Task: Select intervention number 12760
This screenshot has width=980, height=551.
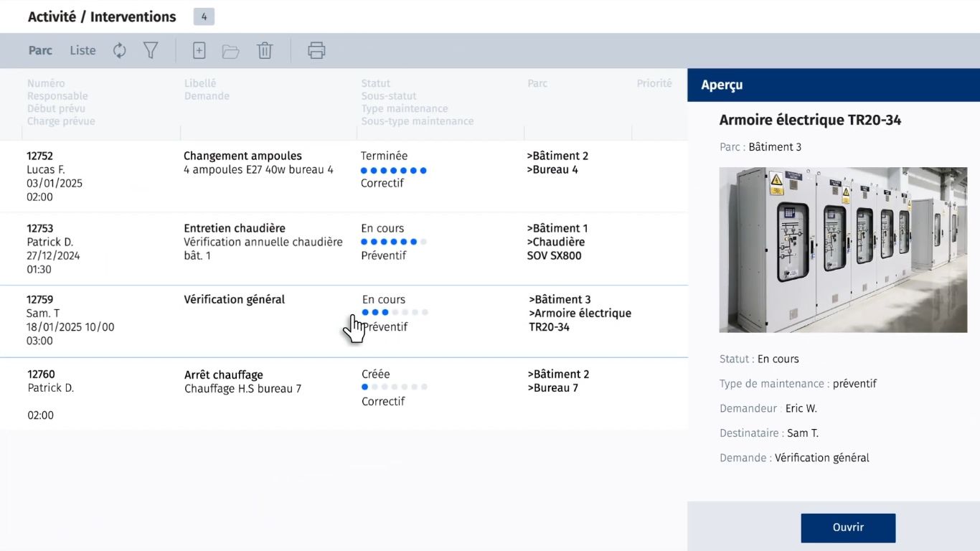Action: tap(41, 374)
